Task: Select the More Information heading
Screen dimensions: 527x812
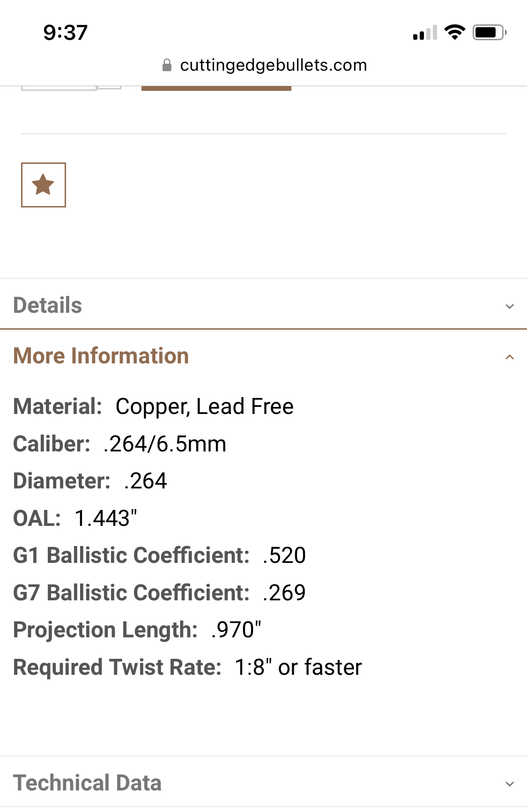Action: pos(101,356)
